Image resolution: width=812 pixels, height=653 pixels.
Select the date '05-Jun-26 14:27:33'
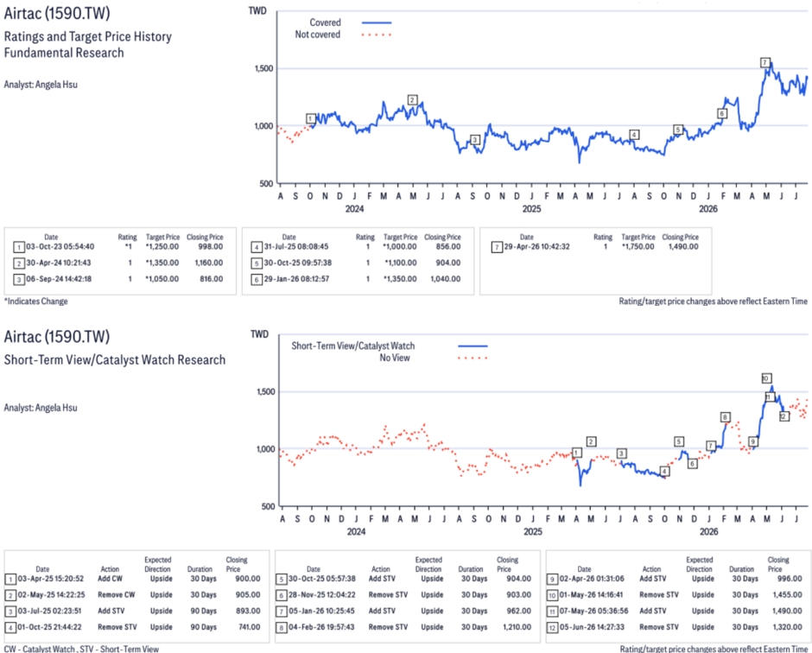point(592,626)
